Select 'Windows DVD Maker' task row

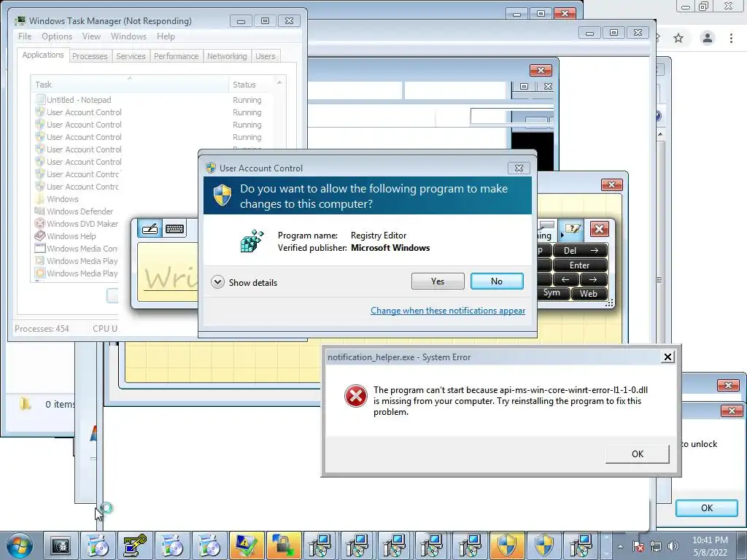point(76,224)
